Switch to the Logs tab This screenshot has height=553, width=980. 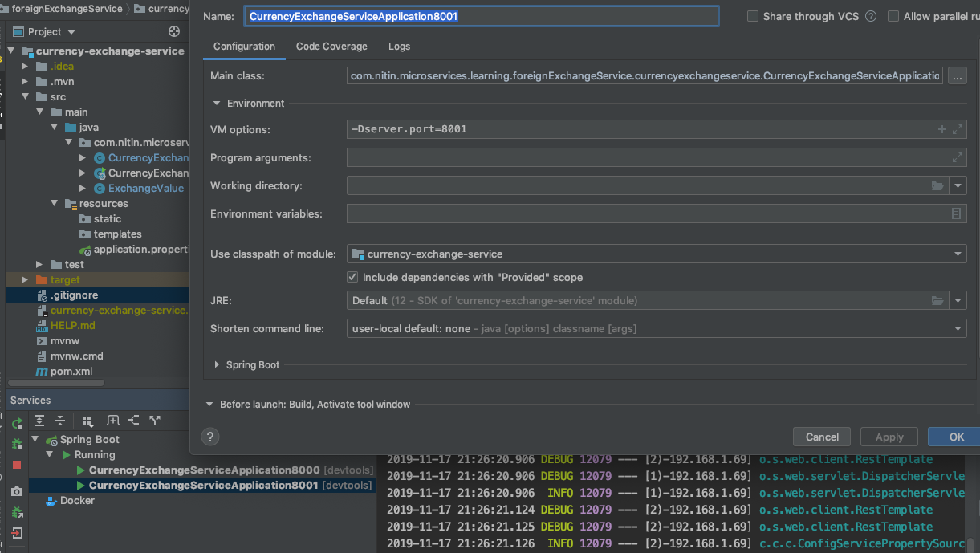click(399, 47)
